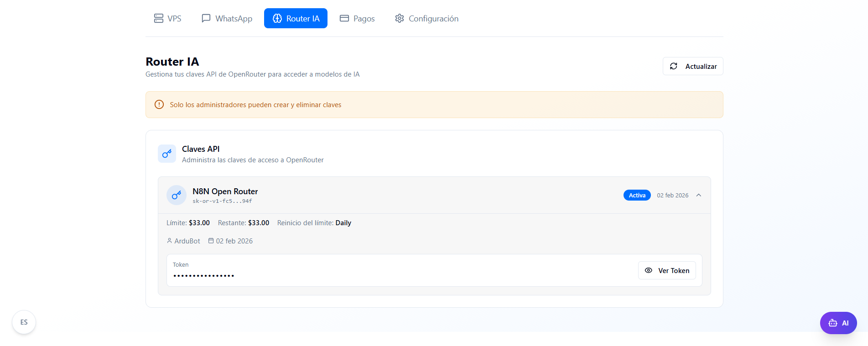
Task: Click the Activa status badge
Action: coord(637,195)
